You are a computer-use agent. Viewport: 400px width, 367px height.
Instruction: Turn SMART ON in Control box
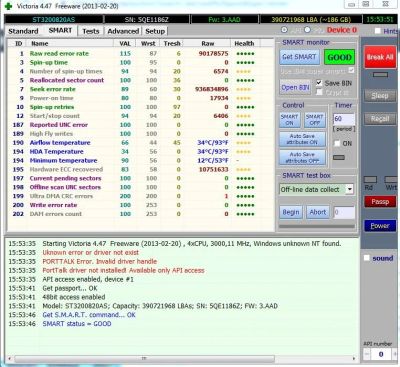pyautogui.click(x=289, y=120)
